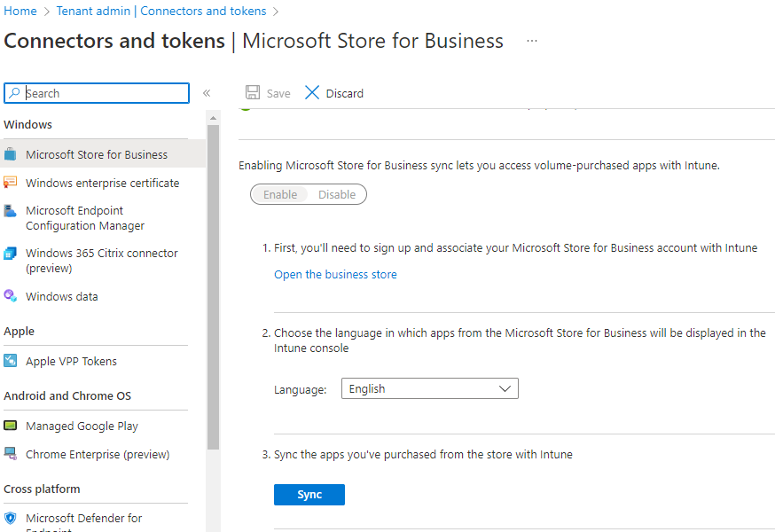
Task: Click the Microsoft Endpoint Configuration Manager icon
Action: point(10,211)
